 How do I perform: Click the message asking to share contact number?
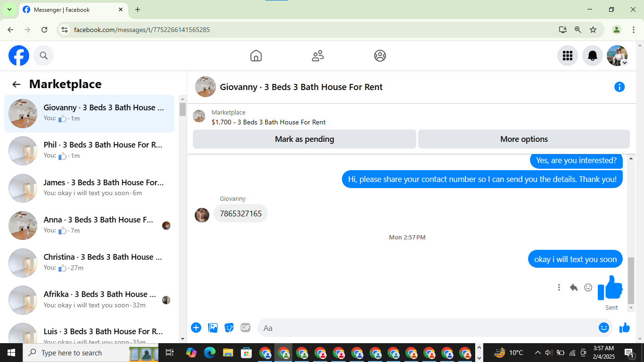coord(482,179)
